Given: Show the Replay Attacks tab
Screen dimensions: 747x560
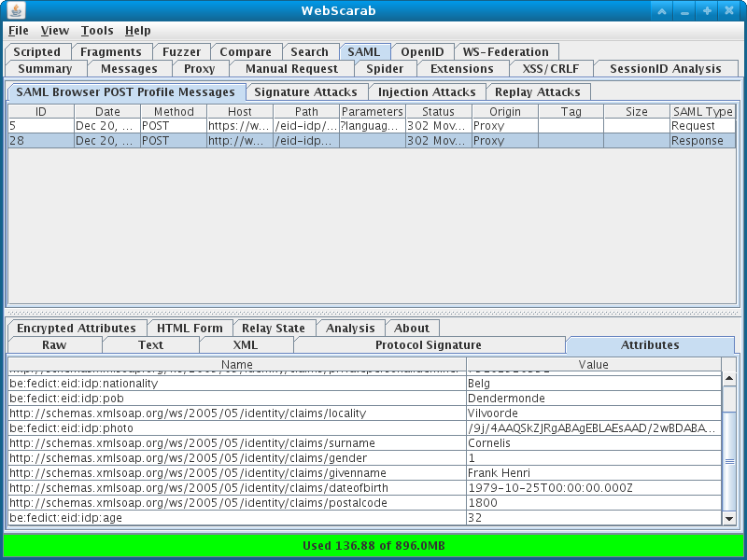Looking at the screenshot, I should click(538, 91).
